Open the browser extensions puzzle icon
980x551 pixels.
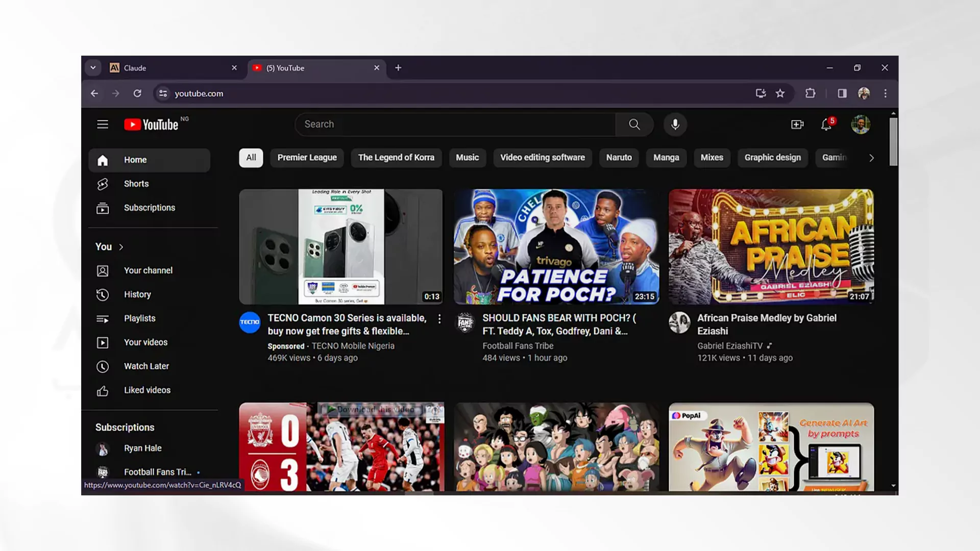click(x=810, y=93)
